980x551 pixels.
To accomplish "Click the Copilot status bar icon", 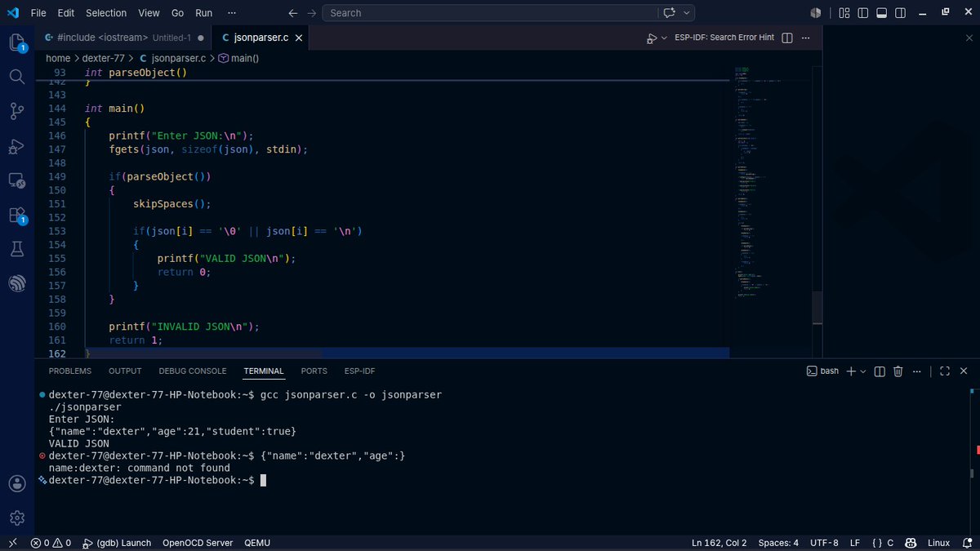I will [911, 543].
